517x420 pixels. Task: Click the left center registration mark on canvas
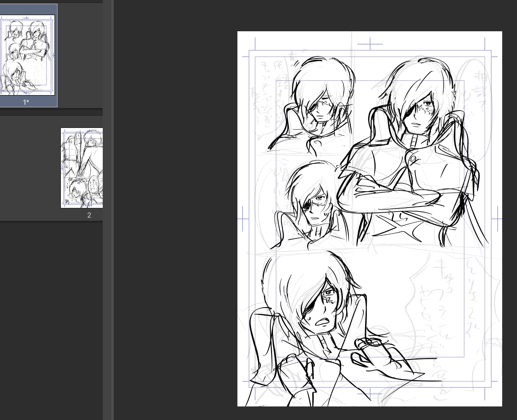coord(243,219)
